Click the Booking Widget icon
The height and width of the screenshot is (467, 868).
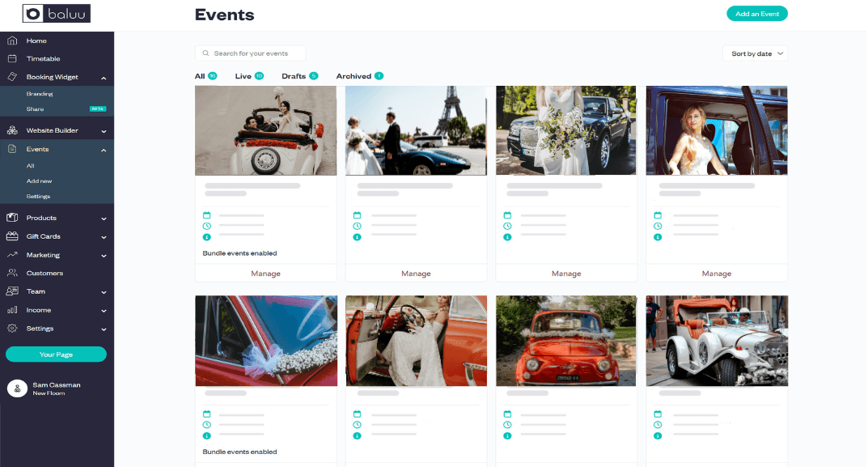12,77
